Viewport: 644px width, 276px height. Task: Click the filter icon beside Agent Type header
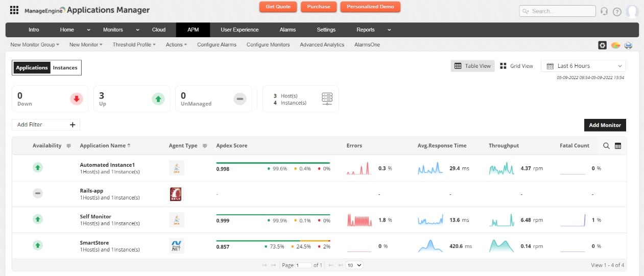(205, 146)
